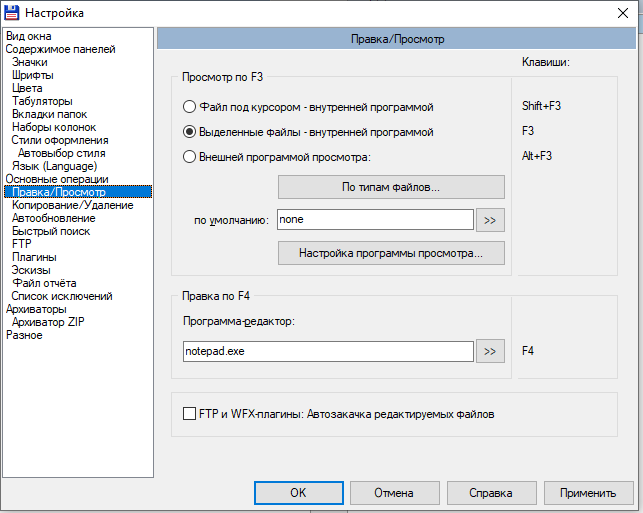Open 'Файл отчёта' settings page
The width and height of the screenshot is (643, 513).
(x=44, y=283)
